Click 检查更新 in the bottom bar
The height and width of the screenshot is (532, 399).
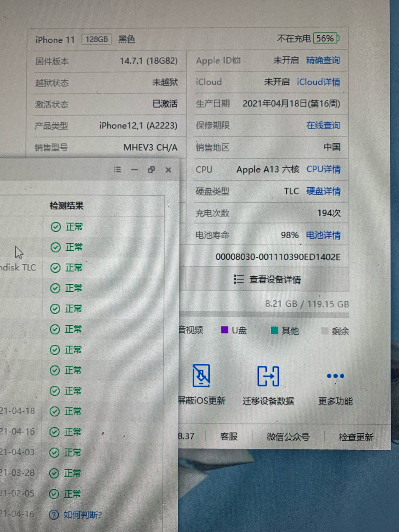pos(356,437)
